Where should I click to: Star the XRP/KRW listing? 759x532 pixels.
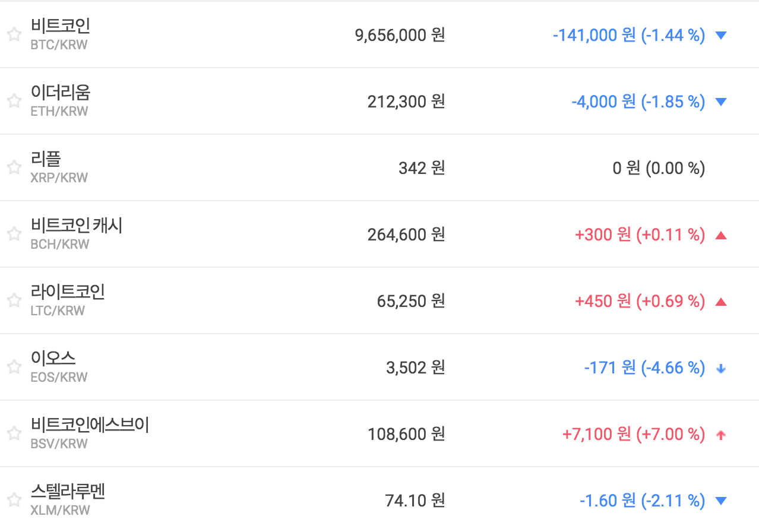coord(14,167)
